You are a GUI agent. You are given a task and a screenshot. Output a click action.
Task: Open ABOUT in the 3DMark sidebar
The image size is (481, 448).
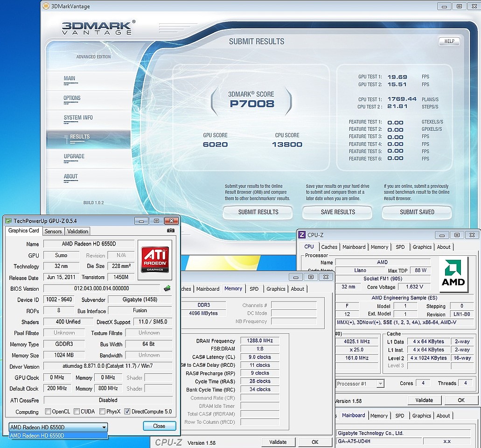tap(70, 176)
